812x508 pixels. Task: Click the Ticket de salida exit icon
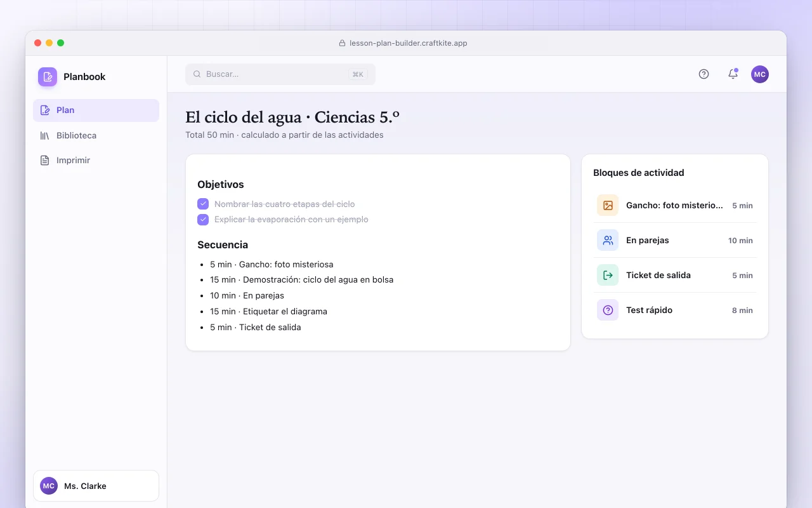pos(608,275)
